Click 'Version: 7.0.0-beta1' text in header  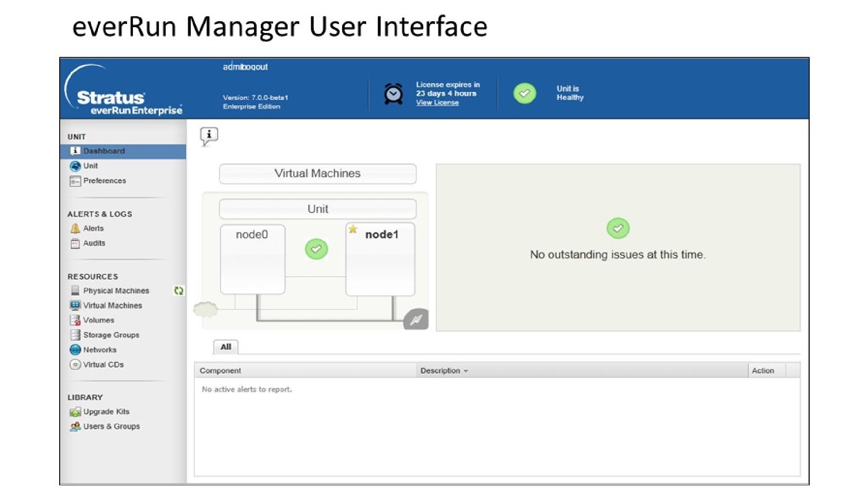[255, 98]
